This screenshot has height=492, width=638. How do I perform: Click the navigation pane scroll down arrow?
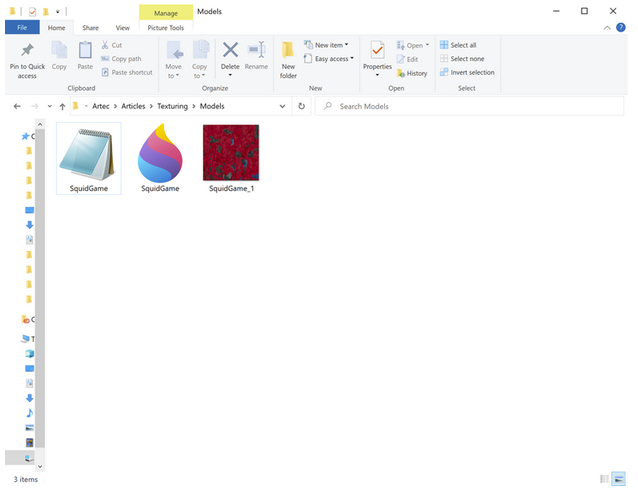click(40, 467)
